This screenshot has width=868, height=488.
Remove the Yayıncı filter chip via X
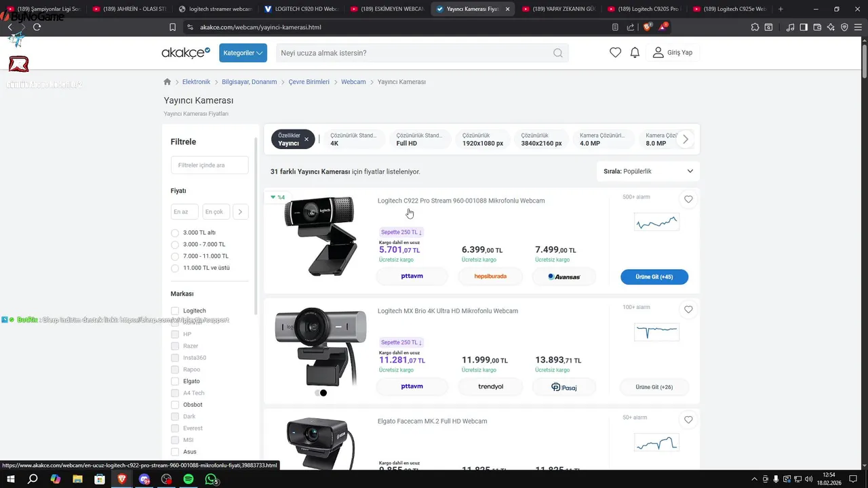307,139
